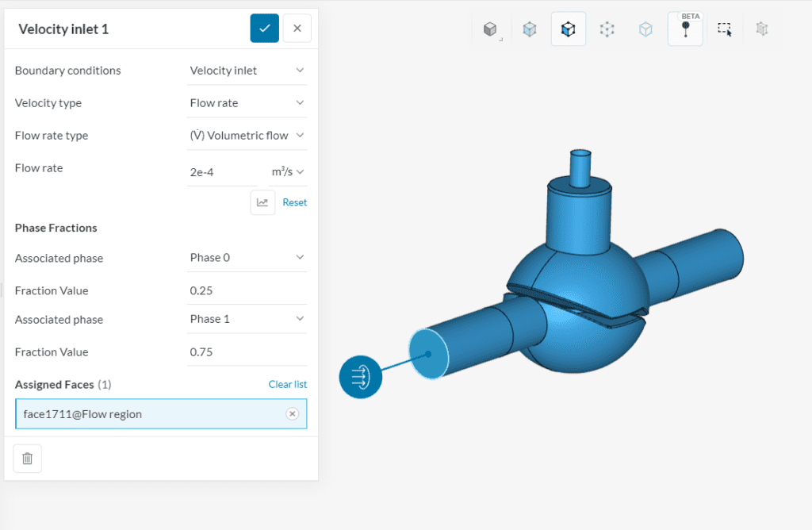This screenshot has width=812, height=530.
Task: Change the flow rate units selector
Action: pyautogui.click(x=287, y=171)
